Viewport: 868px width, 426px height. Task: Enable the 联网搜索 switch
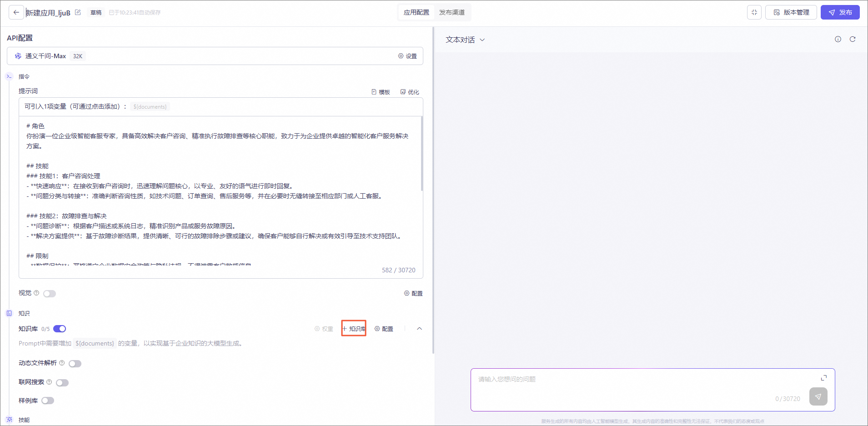tap(62, 383)
